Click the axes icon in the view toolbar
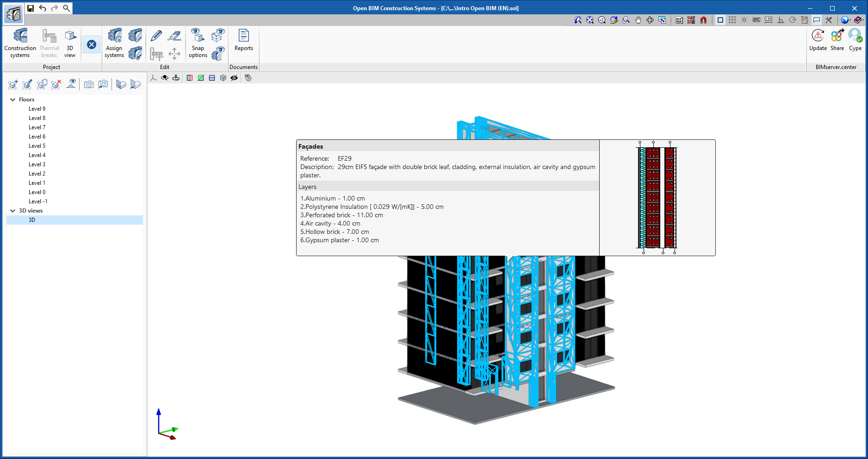The image size is (868, 459). pos(154,78)
